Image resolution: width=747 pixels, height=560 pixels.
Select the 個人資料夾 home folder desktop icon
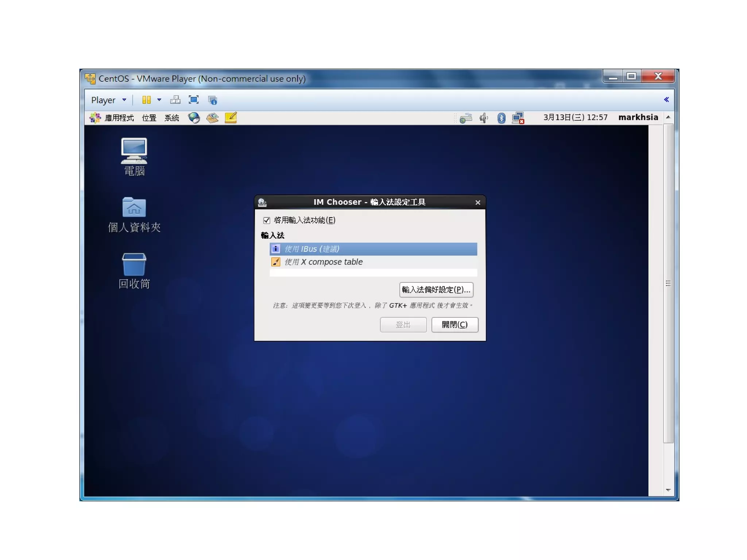(x=134, y=215)
